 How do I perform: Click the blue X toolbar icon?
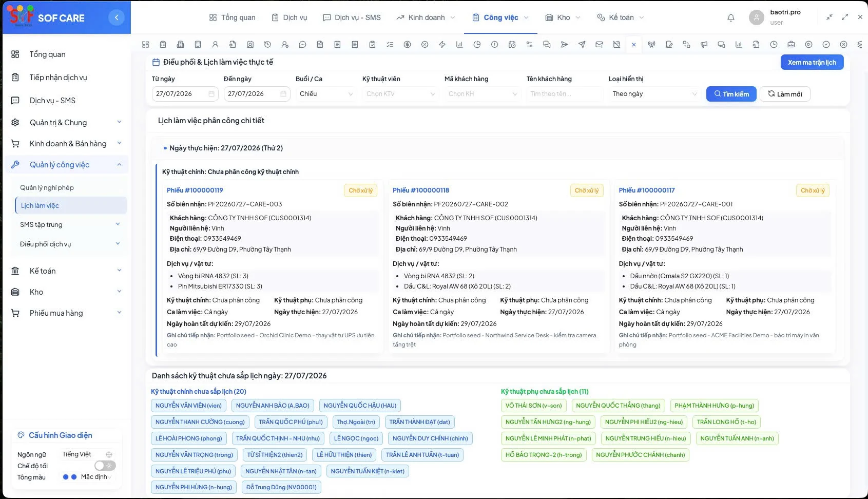tap(634, 45)
